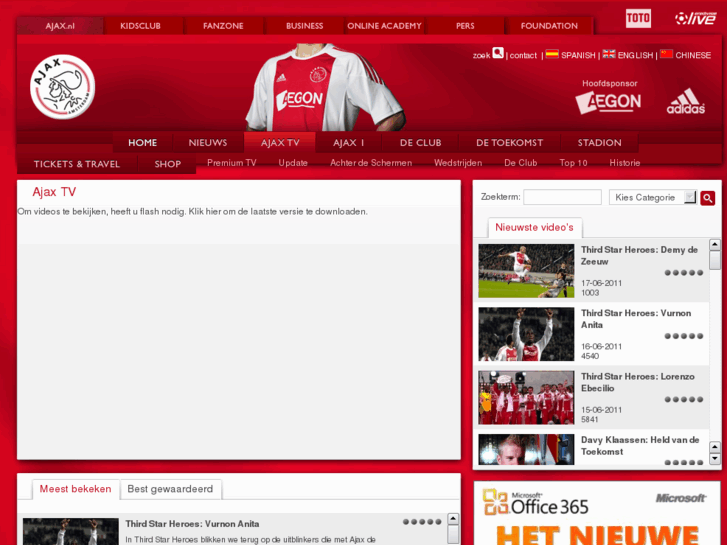Select the UK flag icon

[x=609, y=54]
